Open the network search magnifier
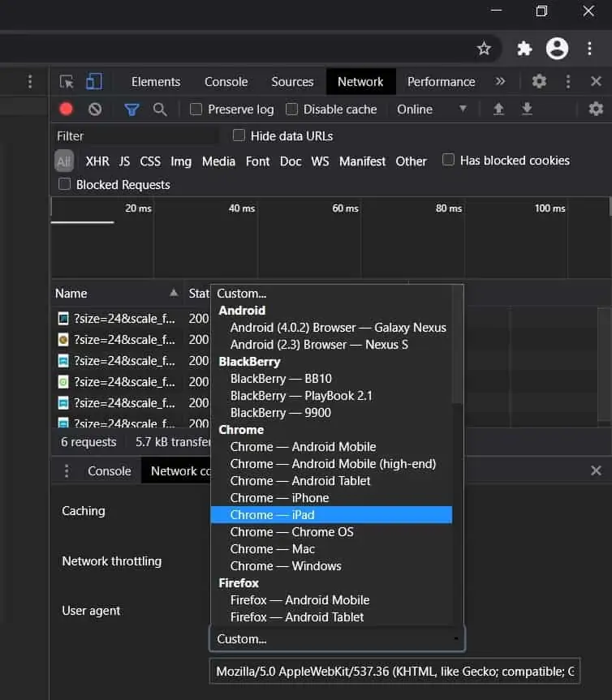 pyautogui.click(x=160, y=109)
